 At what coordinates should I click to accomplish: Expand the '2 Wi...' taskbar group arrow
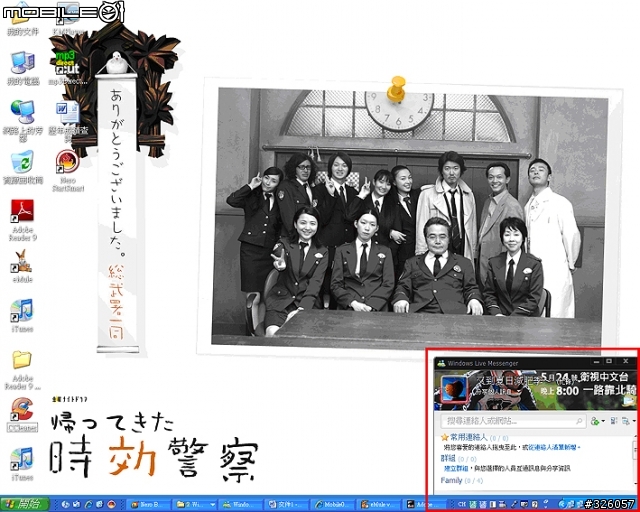213,505
